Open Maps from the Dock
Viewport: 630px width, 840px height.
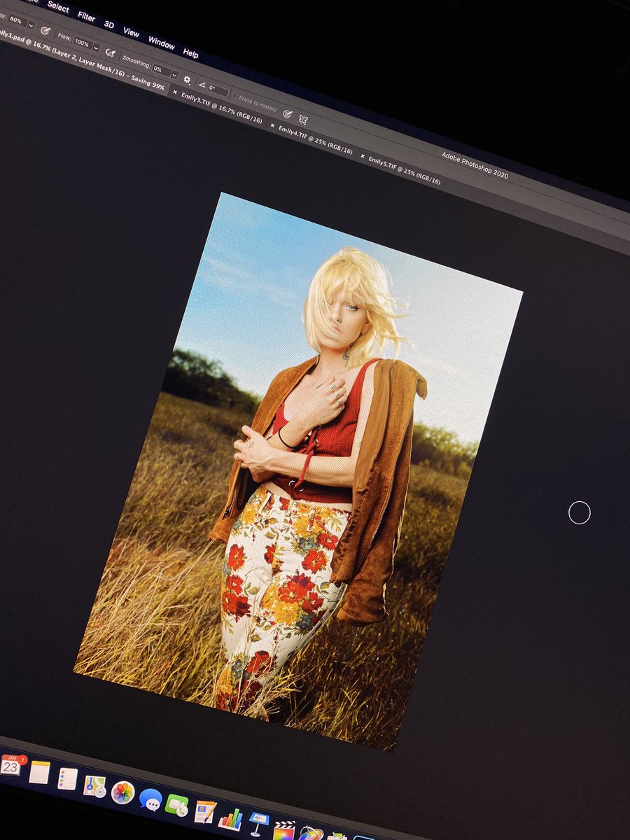pyautogui.click(x=94, y=786)
